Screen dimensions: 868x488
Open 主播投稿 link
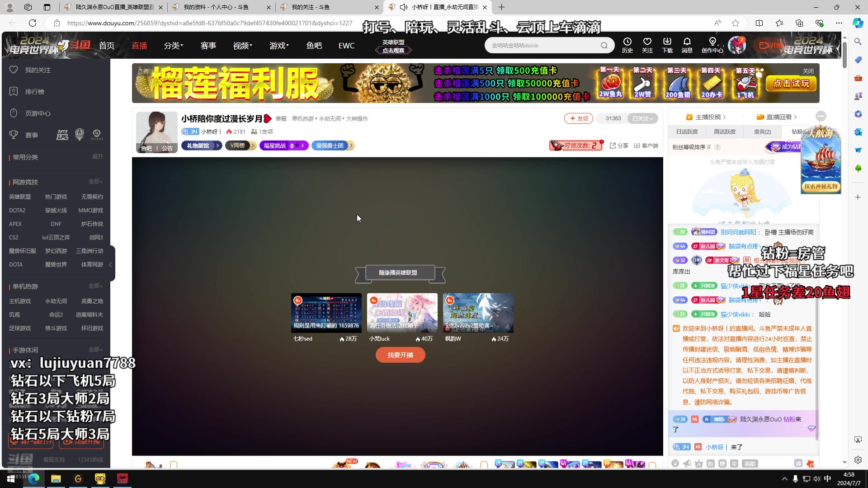tap(706, 117)
